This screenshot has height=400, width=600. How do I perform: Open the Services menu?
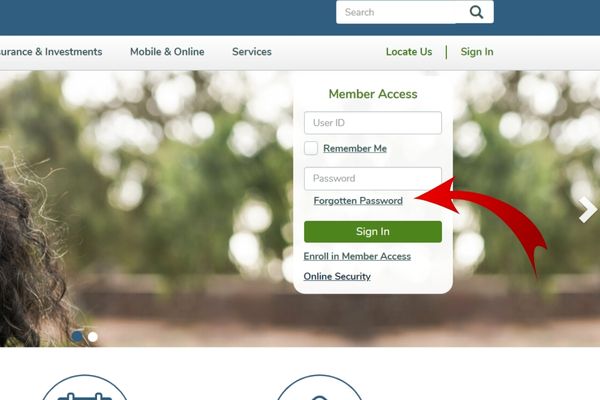pos(252,52)
